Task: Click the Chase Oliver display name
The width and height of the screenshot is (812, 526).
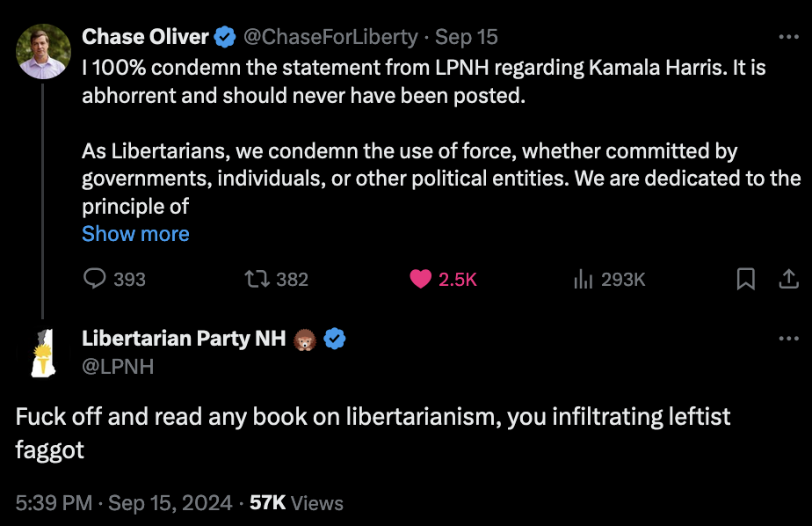Action: pyautogui.click(x=145, y=37)
